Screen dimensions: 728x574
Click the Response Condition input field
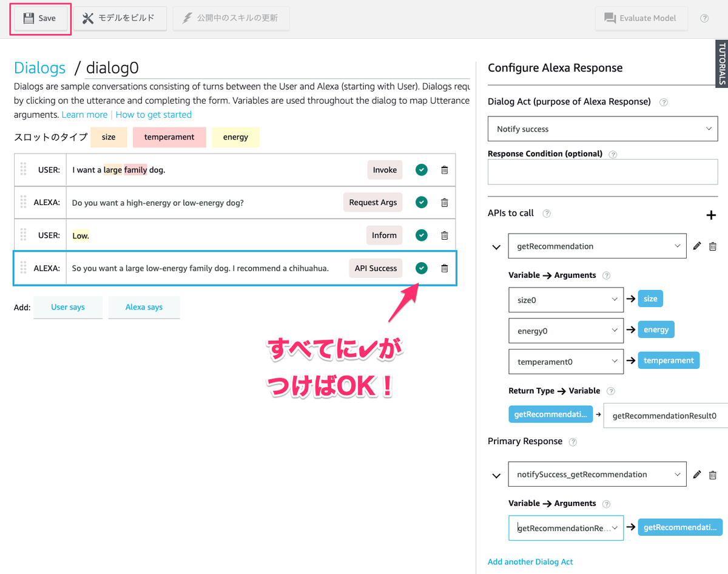coord(602,172)
